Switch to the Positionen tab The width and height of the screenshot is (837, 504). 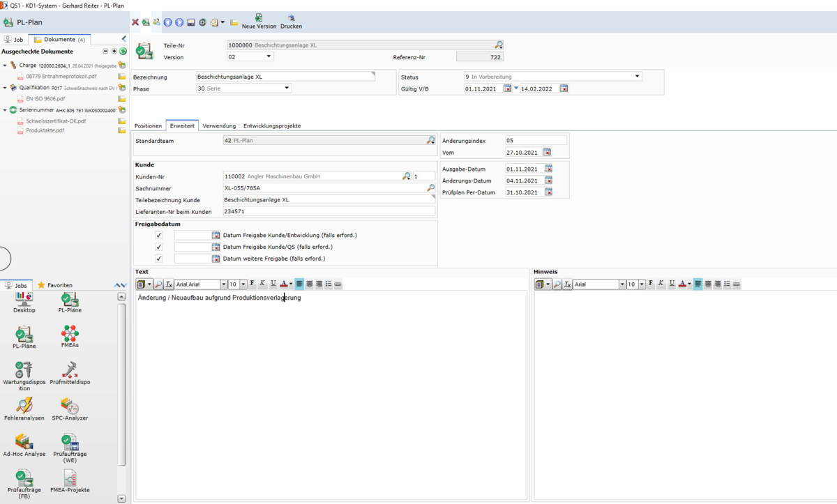click(149, 125)
